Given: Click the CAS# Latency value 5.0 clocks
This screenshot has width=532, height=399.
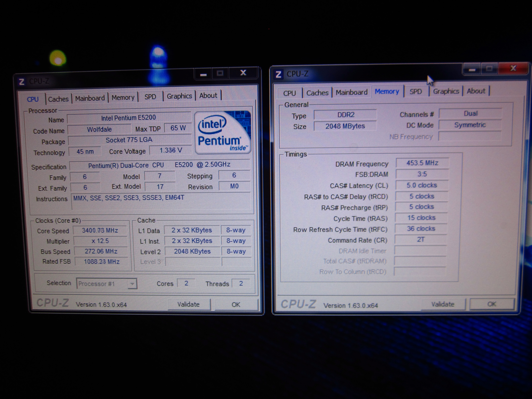Looking at the screenshot, I should point(422,185).
